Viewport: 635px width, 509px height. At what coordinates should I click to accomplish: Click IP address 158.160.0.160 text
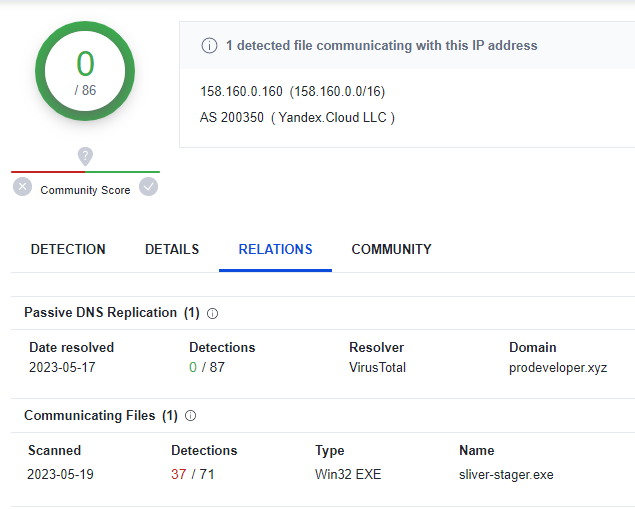tap(241, 92)
